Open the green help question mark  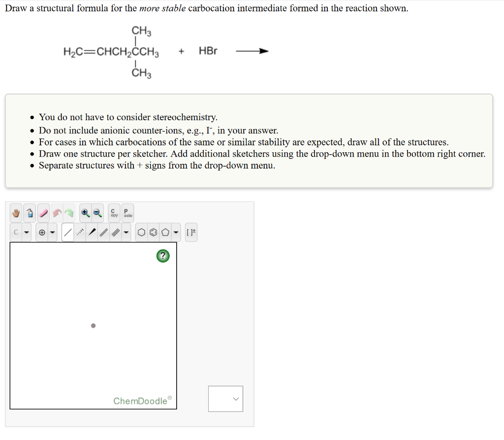(x=163, y=256)
